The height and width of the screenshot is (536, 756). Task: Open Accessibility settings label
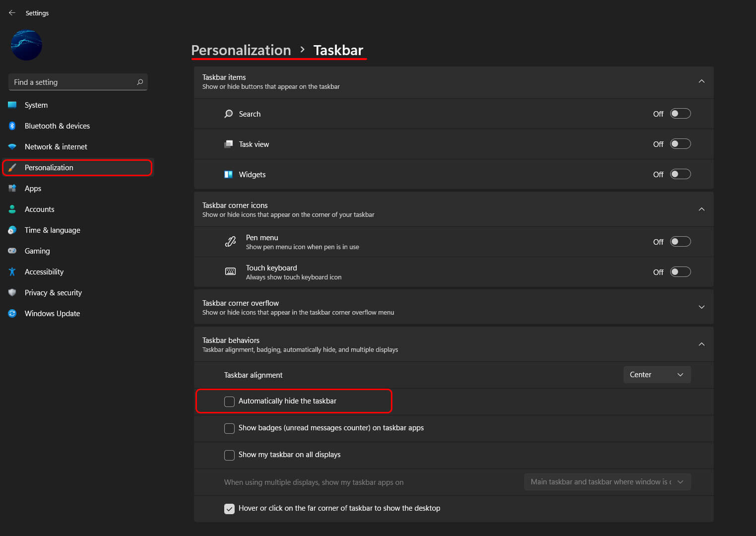coord(44,272)
